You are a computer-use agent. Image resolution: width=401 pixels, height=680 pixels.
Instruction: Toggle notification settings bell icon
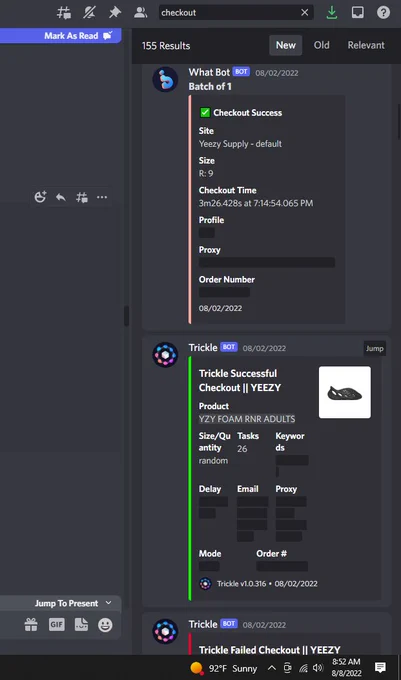pyautogui.click(x=89, y=13)
